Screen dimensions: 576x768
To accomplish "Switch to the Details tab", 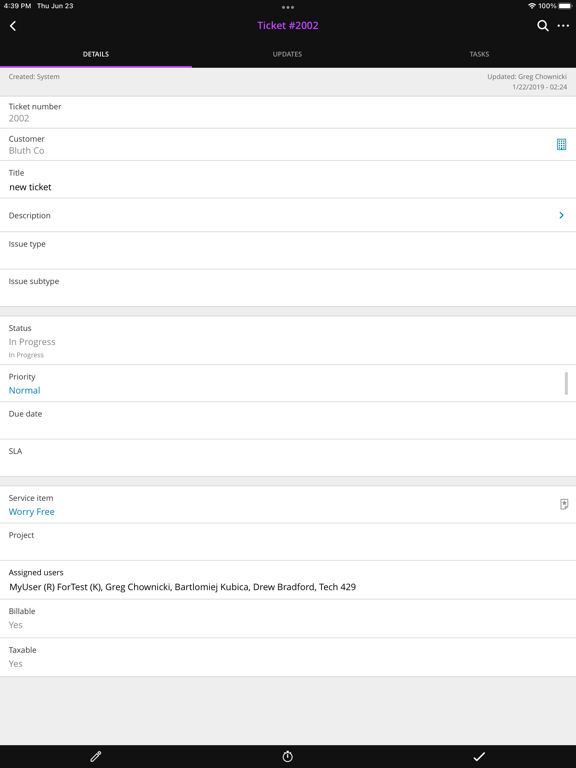I will 96,54.
